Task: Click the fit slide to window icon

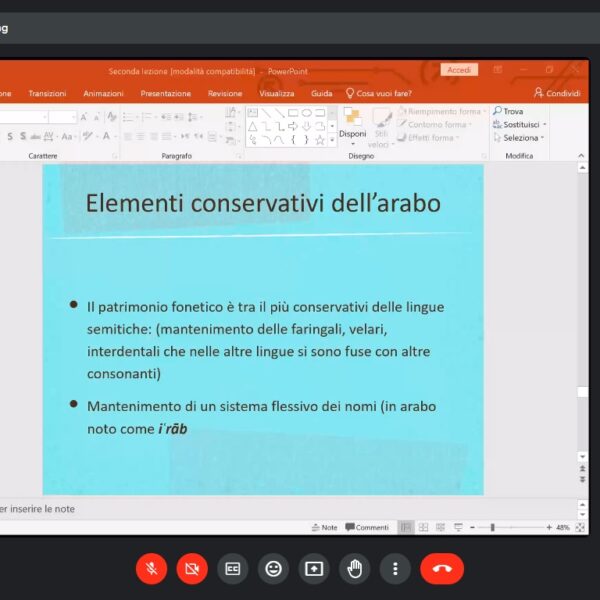Action: [x=581, y=527]
